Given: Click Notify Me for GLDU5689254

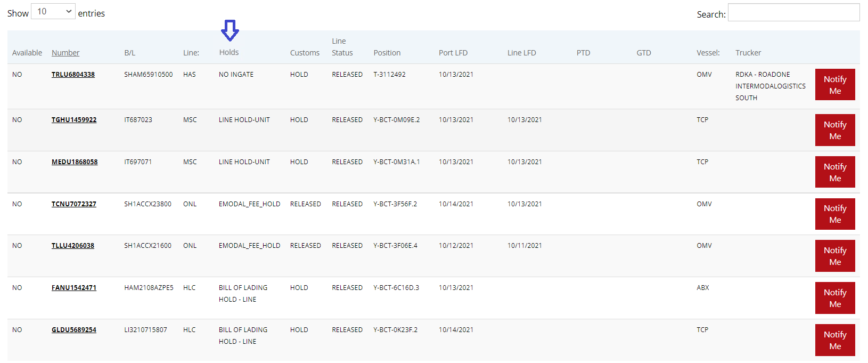Looking at the screenshot, I should tap(835, 340).
